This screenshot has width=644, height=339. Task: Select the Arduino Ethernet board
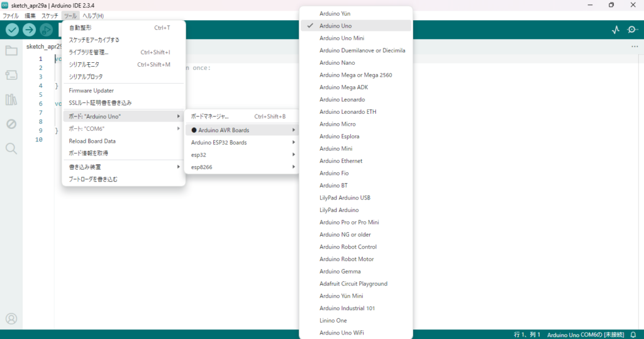click(x=356, y=160)
